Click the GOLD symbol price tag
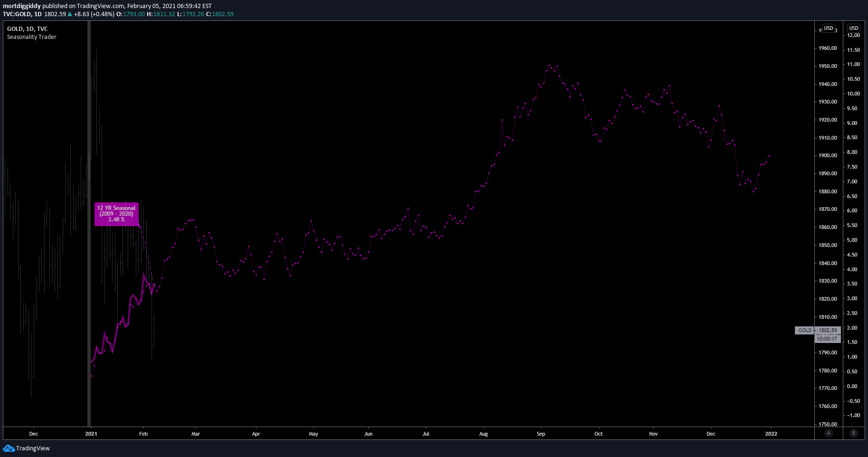This screenshot has width=868, height=457. [805, 330]
